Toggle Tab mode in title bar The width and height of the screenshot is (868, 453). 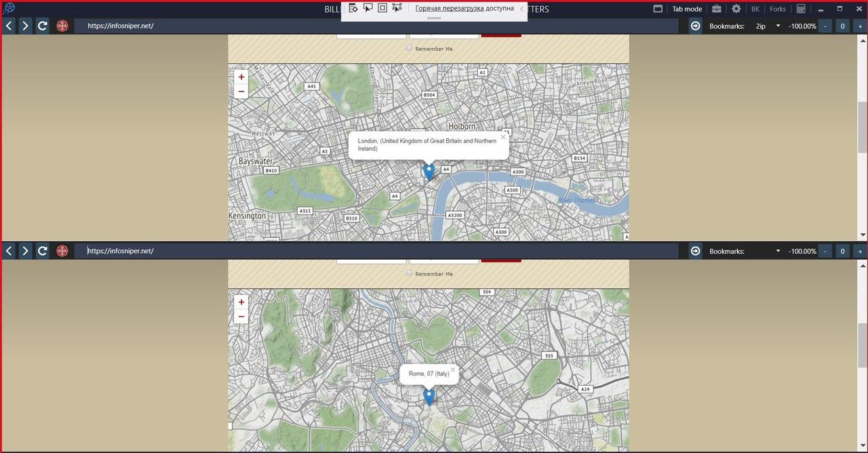click(x=687, y=9)
